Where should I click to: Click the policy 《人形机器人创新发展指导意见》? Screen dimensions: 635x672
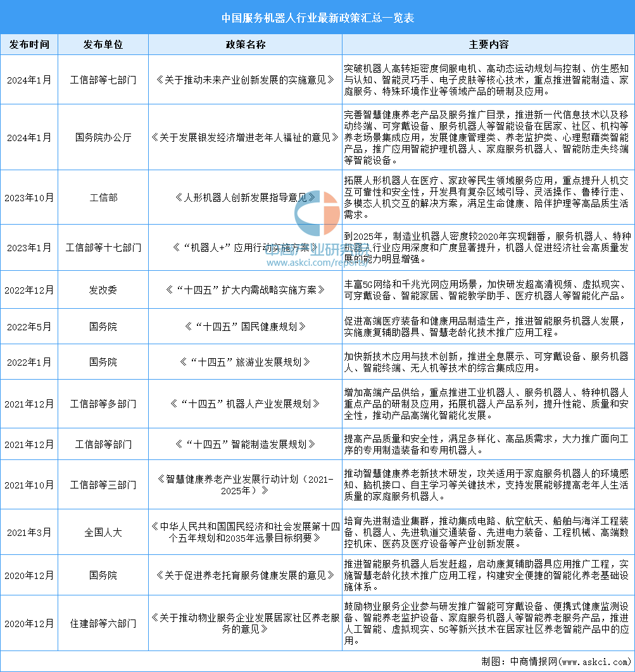point(245,197)
